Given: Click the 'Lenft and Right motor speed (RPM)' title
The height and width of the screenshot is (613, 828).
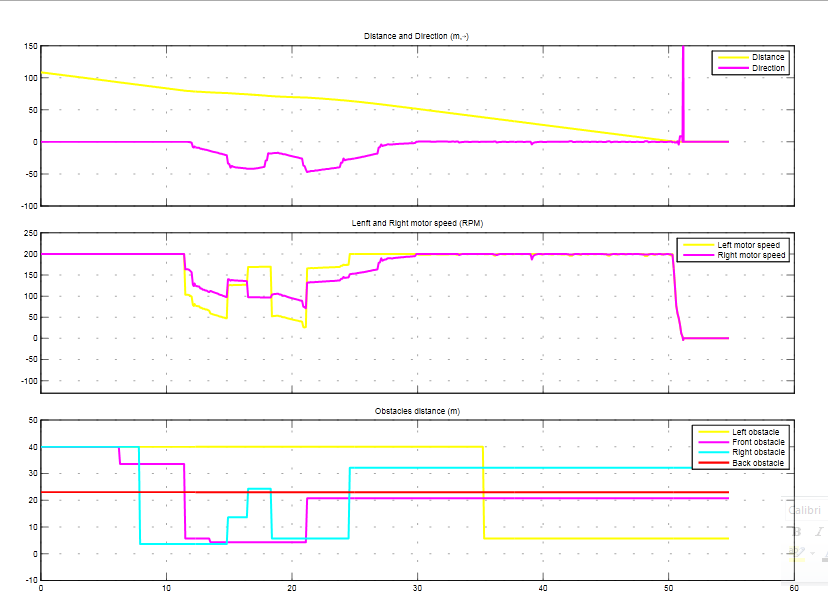Looking at the screenshot, I should [417, 223].
